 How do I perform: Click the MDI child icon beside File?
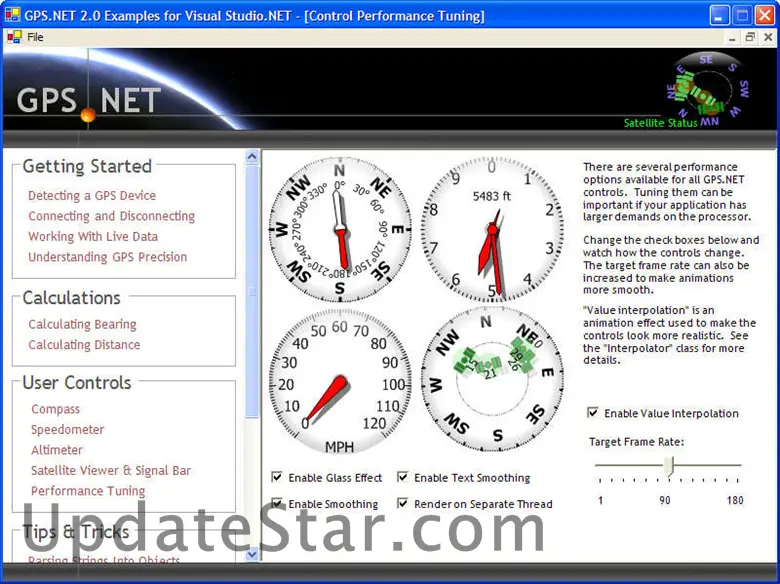click(14, 37)
